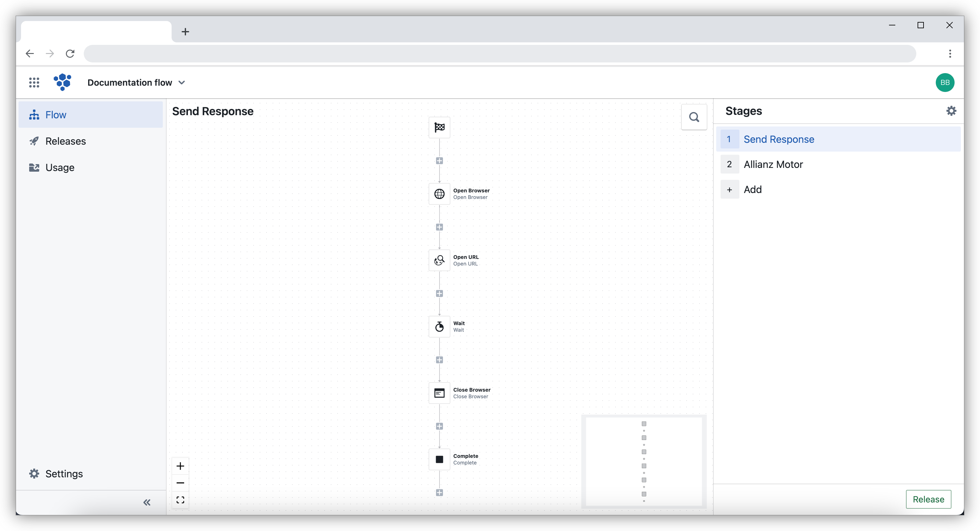Toggle the Usage section in sidebar
This screenshot has width=980, height=531.
point(60,167)
